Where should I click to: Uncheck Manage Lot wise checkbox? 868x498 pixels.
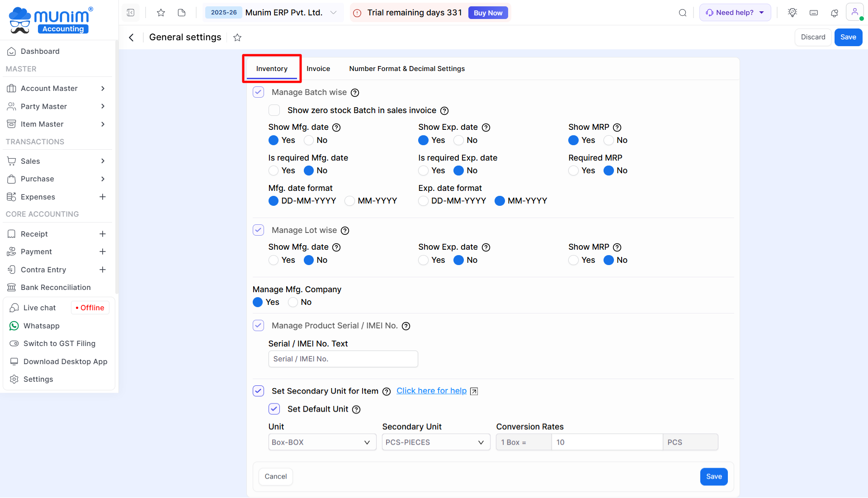[258, 230]
